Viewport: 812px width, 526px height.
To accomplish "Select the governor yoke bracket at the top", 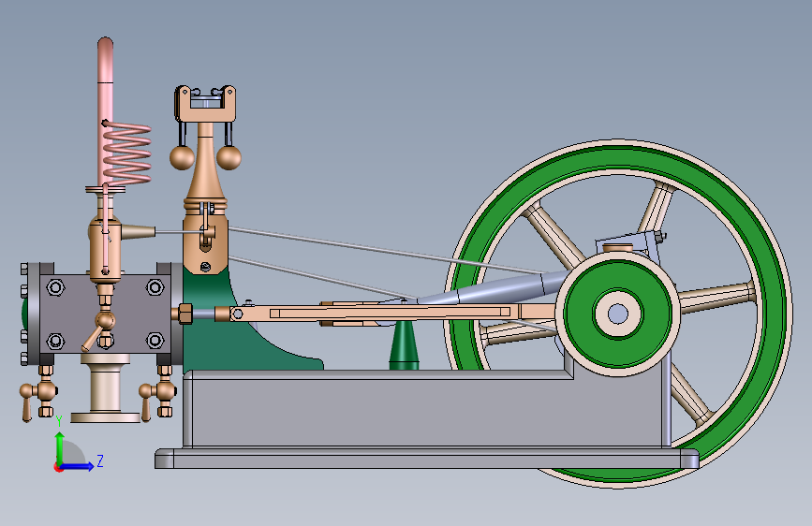I will [205, 104].
